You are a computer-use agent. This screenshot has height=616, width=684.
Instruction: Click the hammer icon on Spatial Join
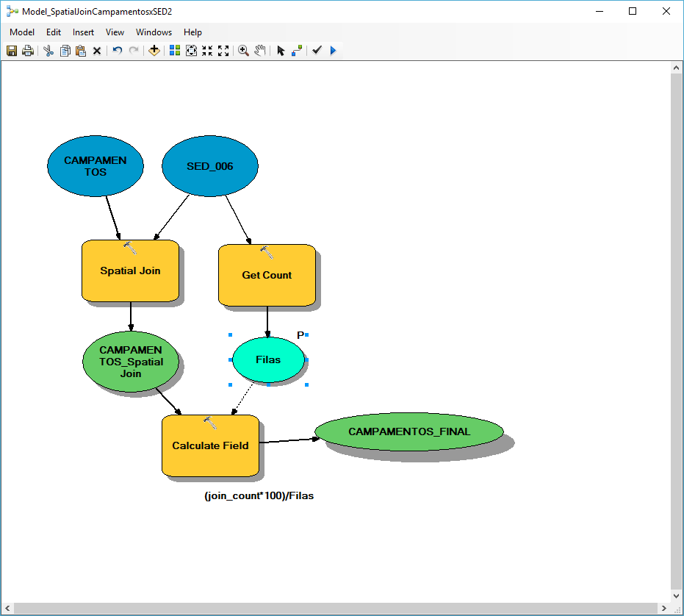(129, 248)
